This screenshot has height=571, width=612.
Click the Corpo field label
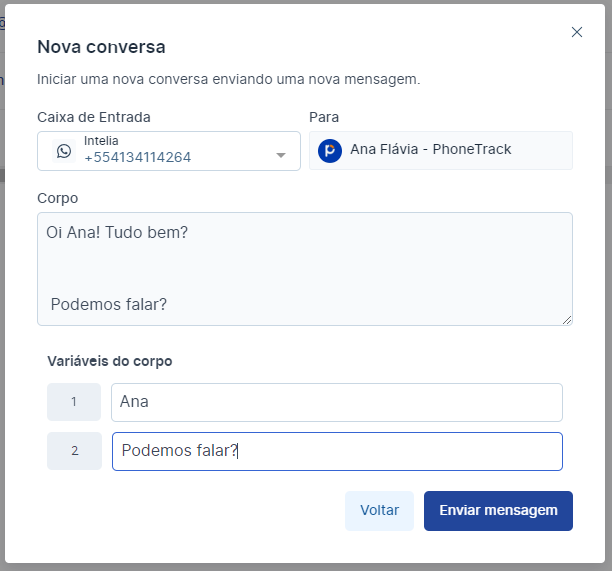coord(57,198)
